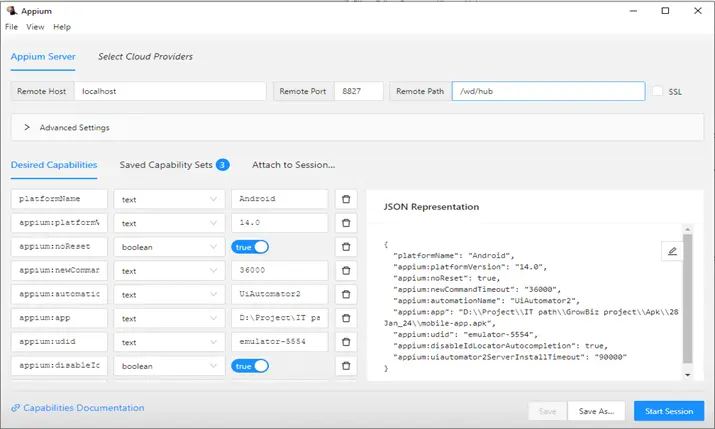Enable the SSL checkbox
The width and height of the screenshot is (715, 429).
[x=657, y=91]
